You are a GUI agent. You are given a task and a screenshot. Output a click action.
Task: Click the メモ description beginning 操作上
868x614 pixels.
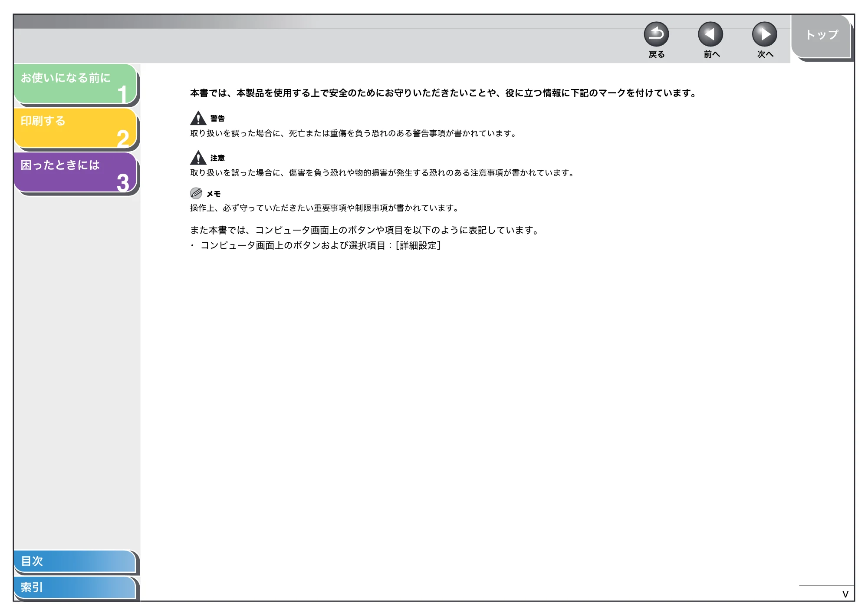[x=325, y=208]
